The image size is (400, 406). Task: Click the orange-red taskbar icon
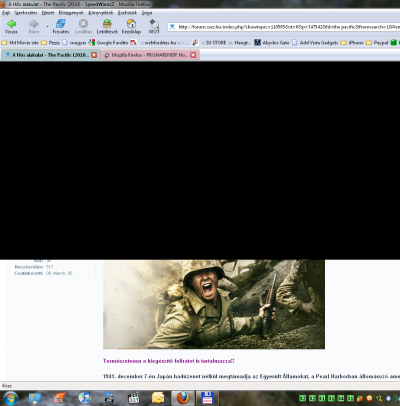coord(60,398)
